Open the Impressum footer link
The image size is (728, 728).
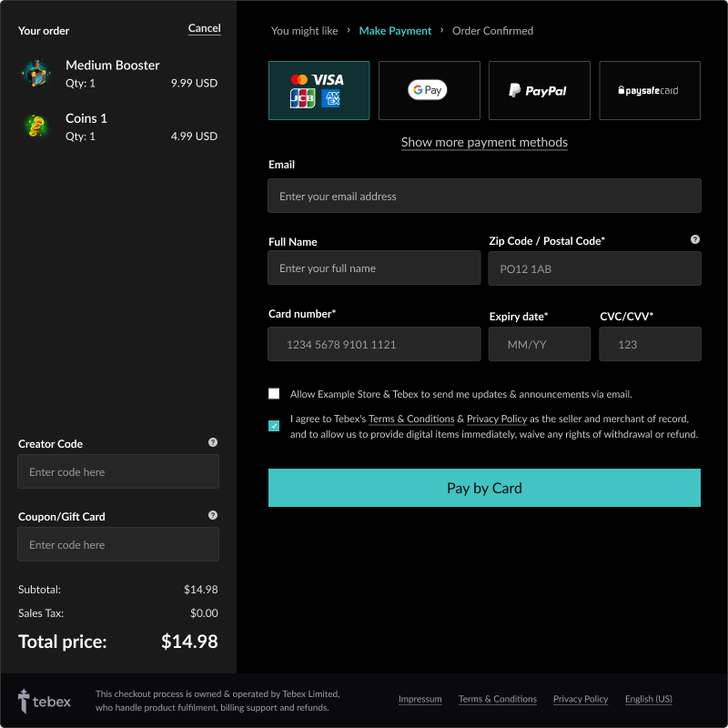pos(420,699)
